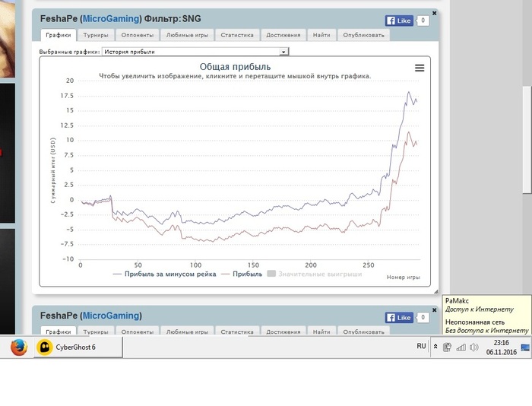The width and height of the screenshot is (532, 406).
Task: Select Статистика tab in lower FeshaPe panel
Action: [237, 331]
